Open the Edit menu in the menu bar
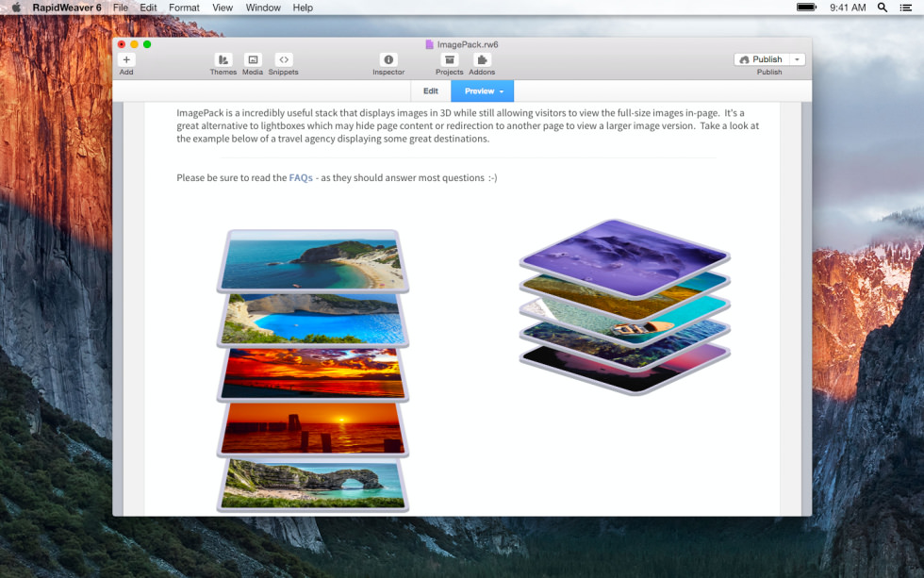 [148, 8]
